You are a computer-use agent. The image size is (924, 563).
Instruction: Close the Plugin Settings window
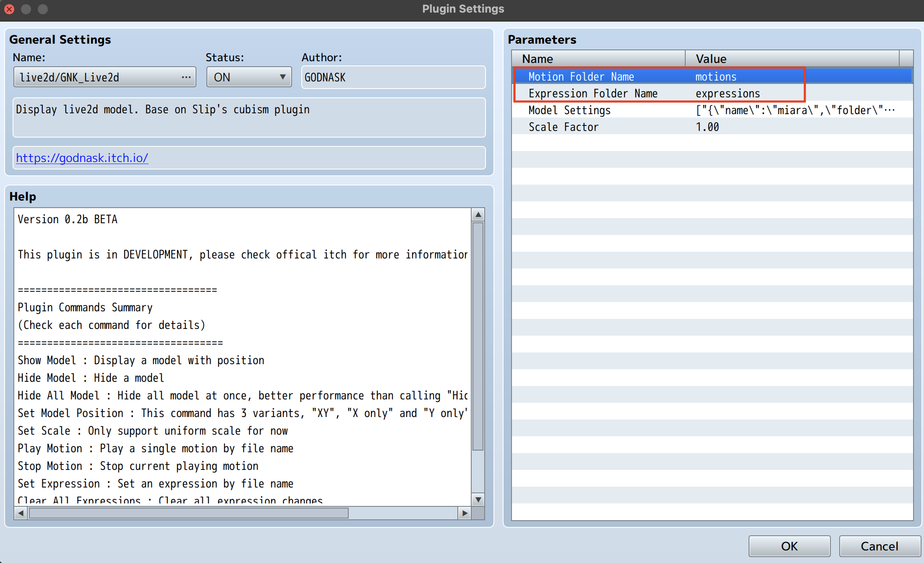(9, 9)
